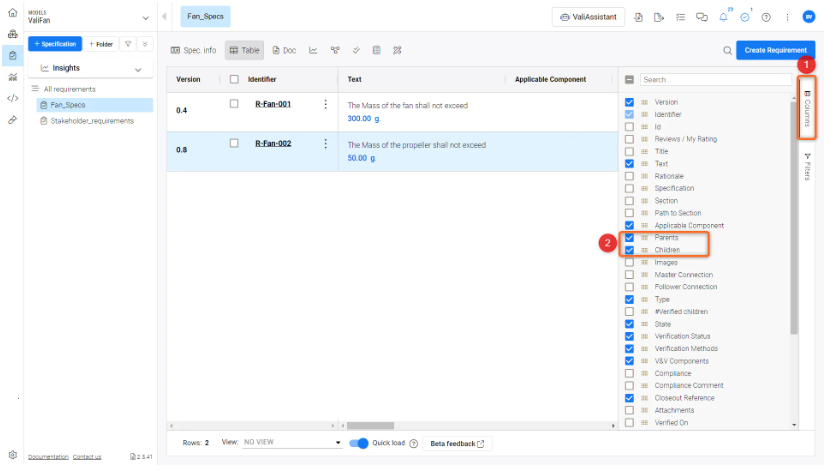Image resolution: width=835 pixels, height=473 pixels.
Task: Open the top bar kebab menu
Action: tap(787, 17)
